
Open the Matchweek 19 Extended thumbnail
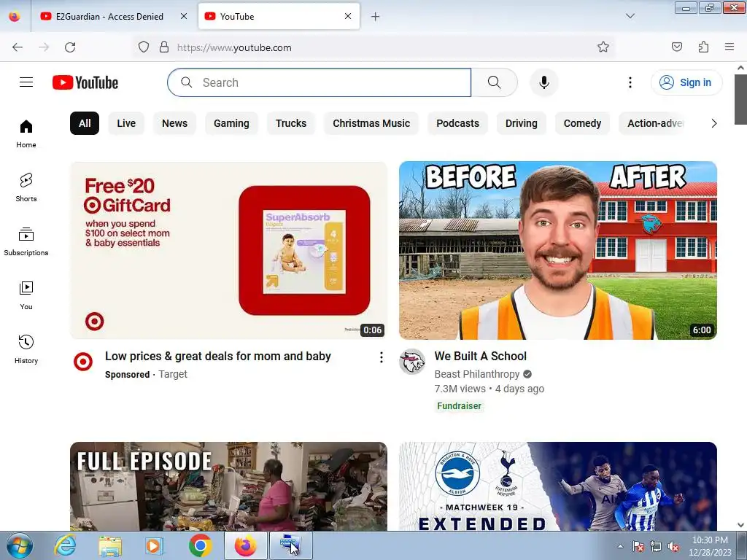558,486
